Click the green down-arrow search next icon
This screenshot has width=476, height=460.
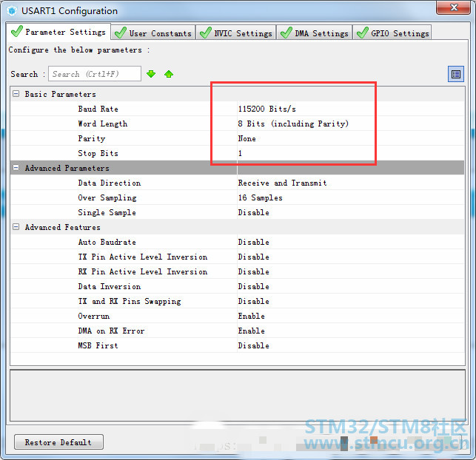[151, 74]
